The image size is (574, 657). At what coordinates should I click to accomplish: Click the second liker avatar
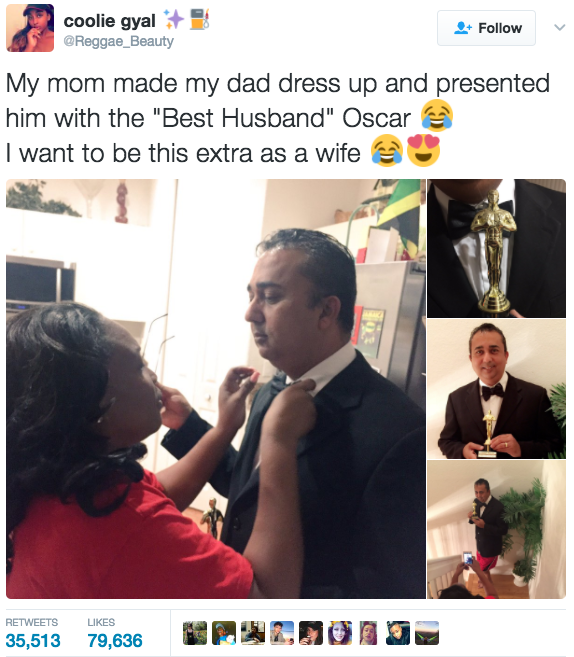pyautogui.click(x=224, y=633)
